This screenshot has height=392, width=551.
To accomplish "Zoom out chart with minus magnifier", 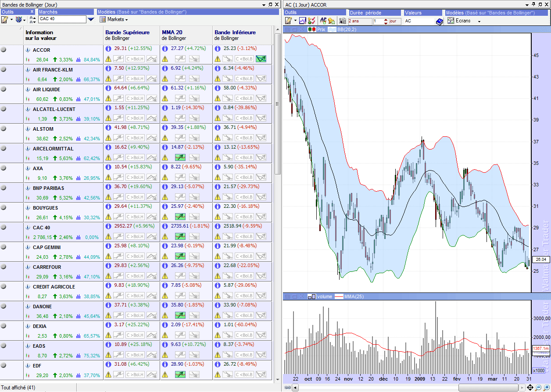I will pyautogui.click(x=538, y=388).
